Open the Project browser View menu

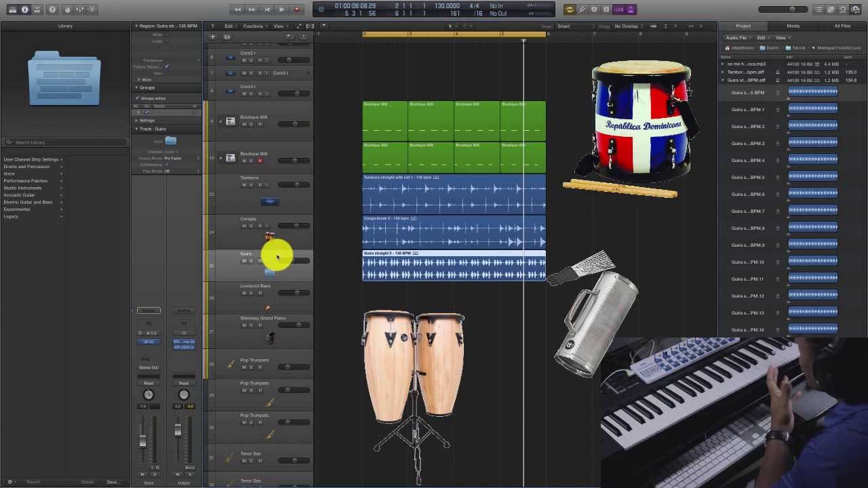(782, 38)
